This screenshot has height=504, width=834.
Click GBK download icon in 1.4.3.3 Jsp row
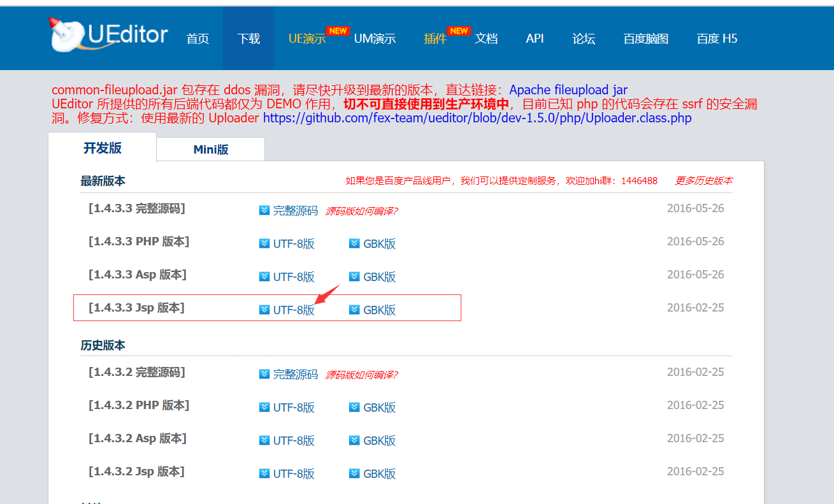pos(355,310)
